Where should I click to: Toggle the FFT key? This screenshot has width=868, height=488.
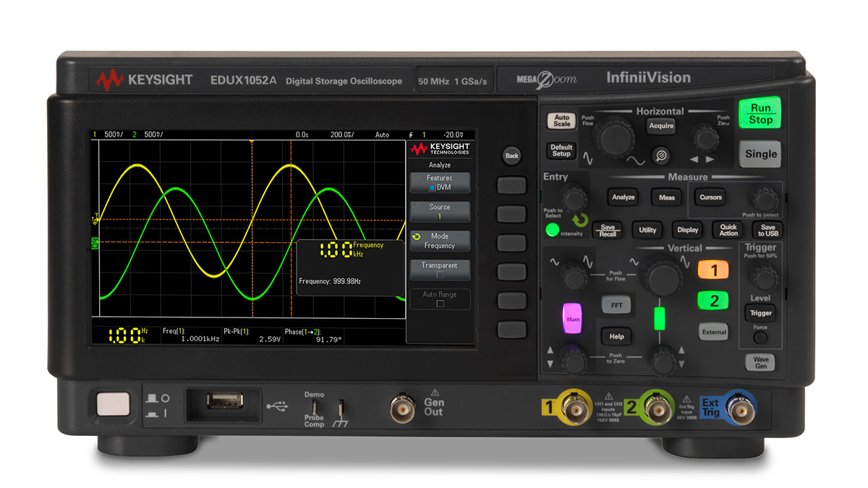[x=616, y=305]
